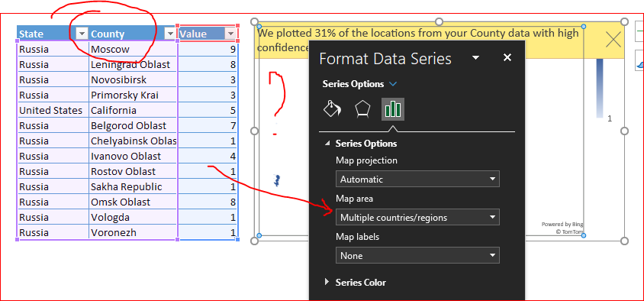Select the United States cell
Screen dimensions: 644x301
point(53,110)
